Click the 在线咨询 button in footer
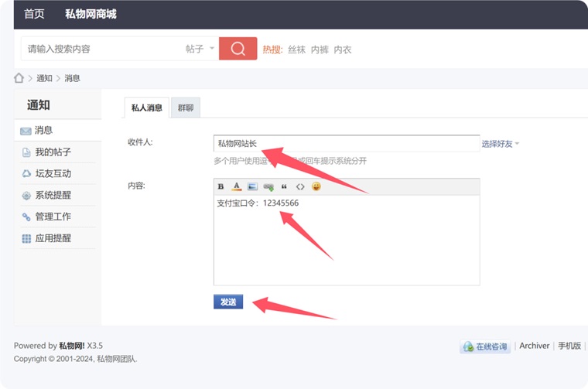Screen dimensions: 588x389 pos(487,347)
